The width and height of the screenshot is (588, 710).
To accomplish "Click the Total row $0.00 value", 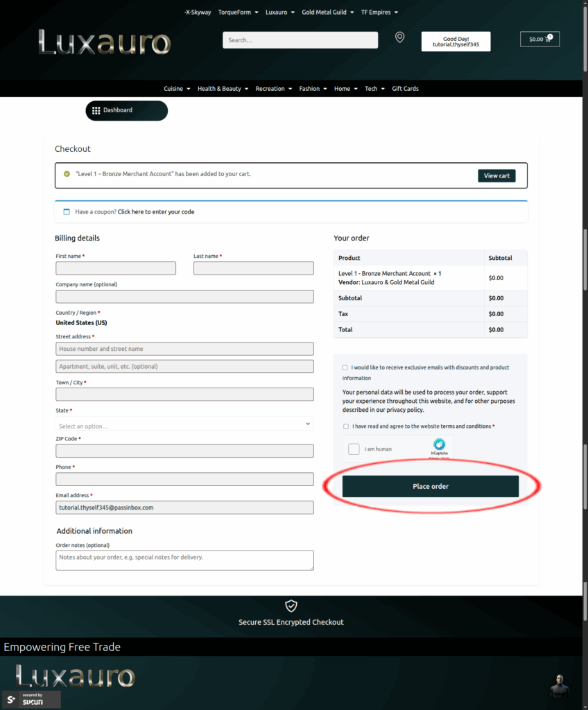I will (496, 329).
